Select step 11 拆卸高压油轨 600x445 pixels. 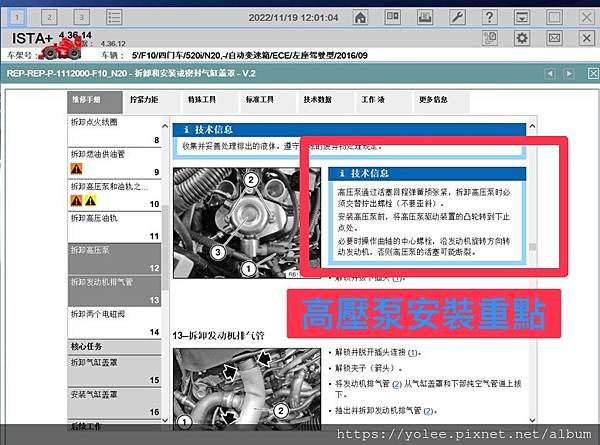point(114,227)
